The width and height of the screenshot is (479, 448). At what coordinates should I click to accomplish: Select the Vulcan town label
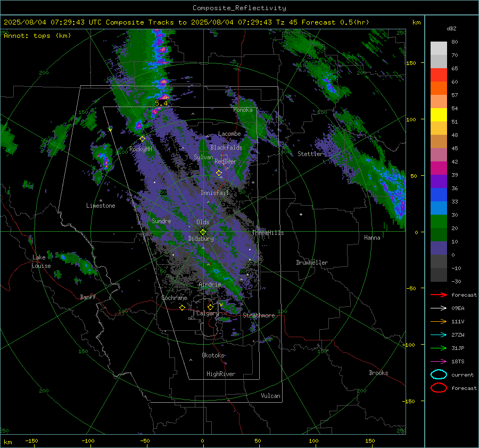[270, 396]
